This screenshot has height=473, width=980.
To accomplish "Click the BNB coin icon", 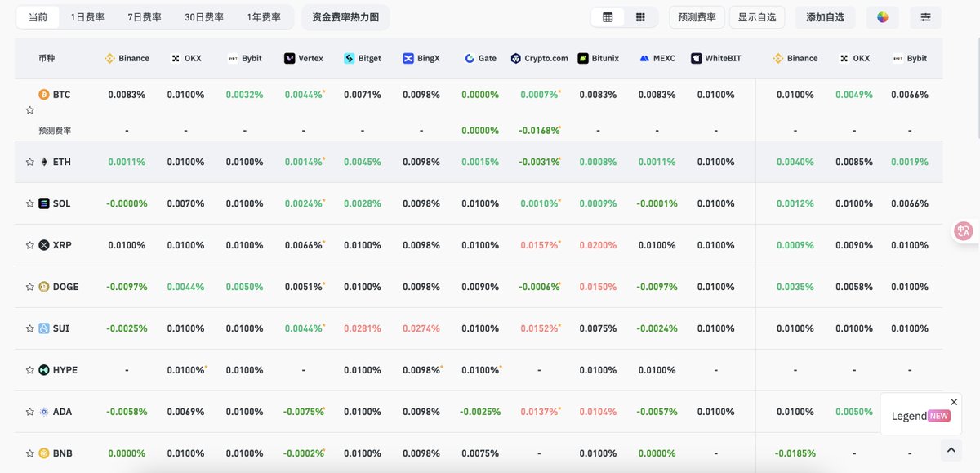I will 44,453.
